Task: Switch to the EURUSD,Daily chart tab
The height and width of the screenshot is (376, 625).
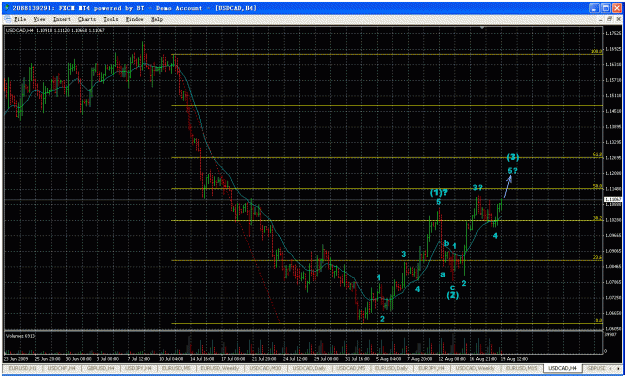Action: (x=393, y=368)
